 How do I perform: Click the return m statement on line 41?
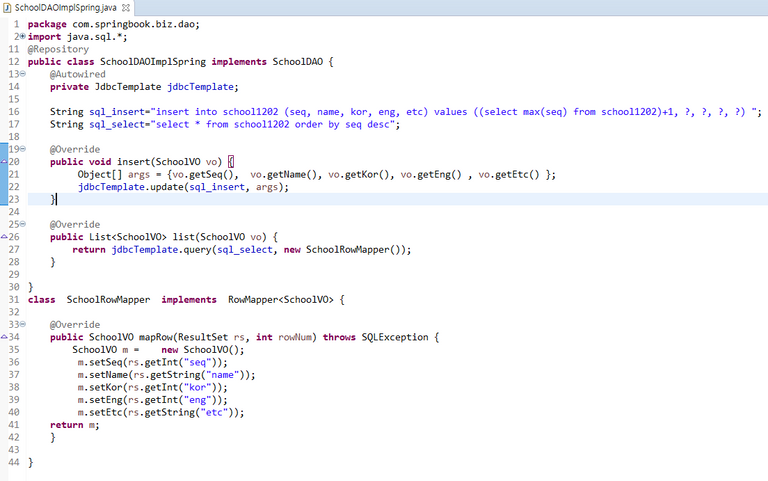click(x=74, y=425)
